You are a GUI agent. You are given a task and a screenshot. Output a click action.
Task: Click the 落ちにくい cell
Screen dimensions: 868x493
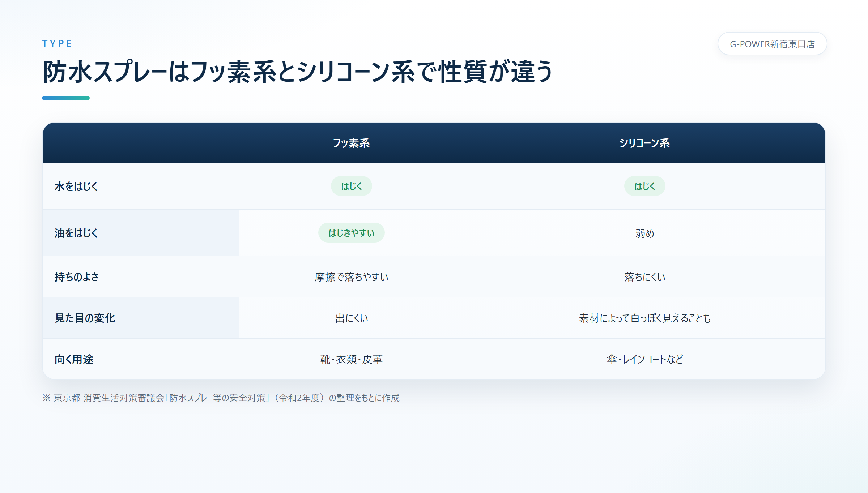644,277
